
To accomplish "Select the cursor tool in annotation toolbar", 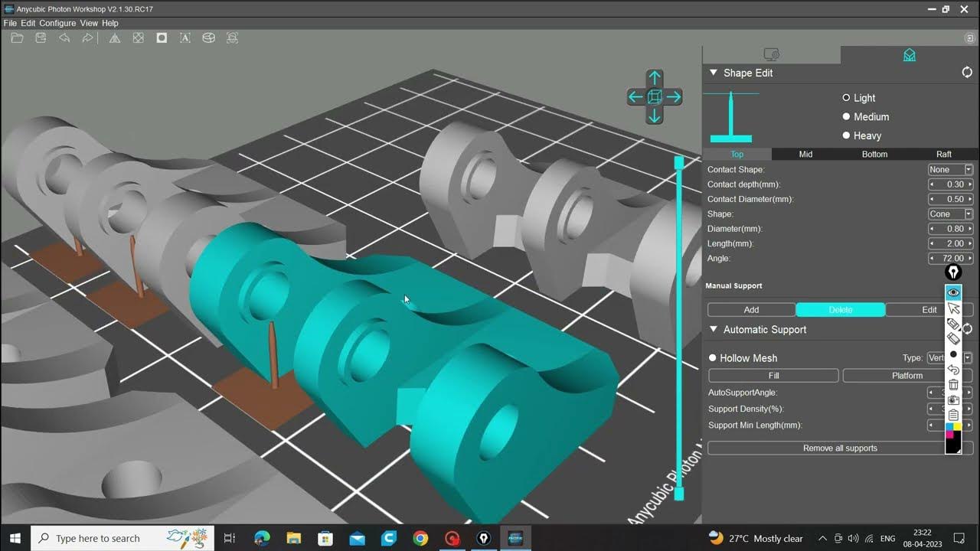I will 953,308.
